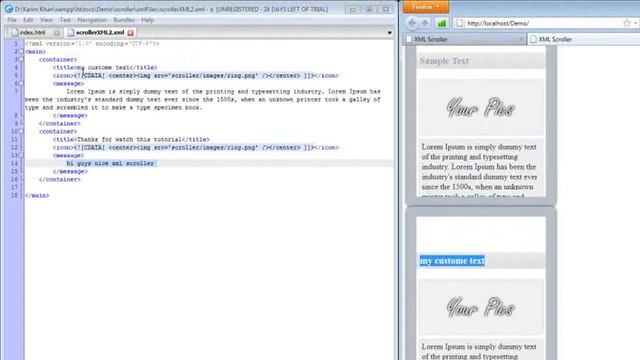The height and width of the screenshot is (360, 640).
Task: Click the page icon in Firefox address bar
Action: coord(460,23)
